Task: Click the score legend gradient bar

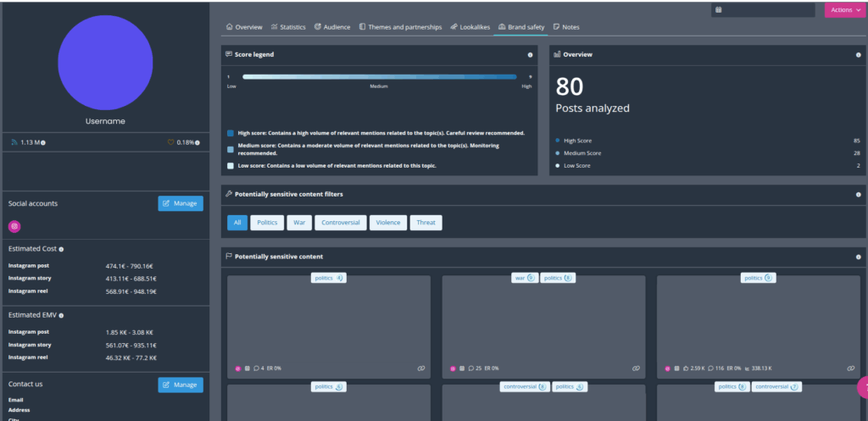Action: coord(378,76)
